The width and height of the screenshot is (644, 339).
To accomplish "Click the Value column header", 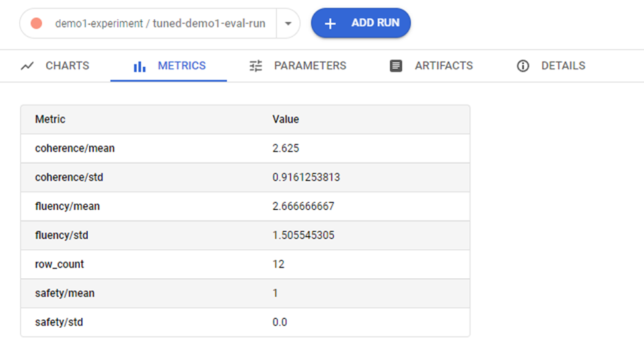I will pyautogui.click(x=285, y=119).
